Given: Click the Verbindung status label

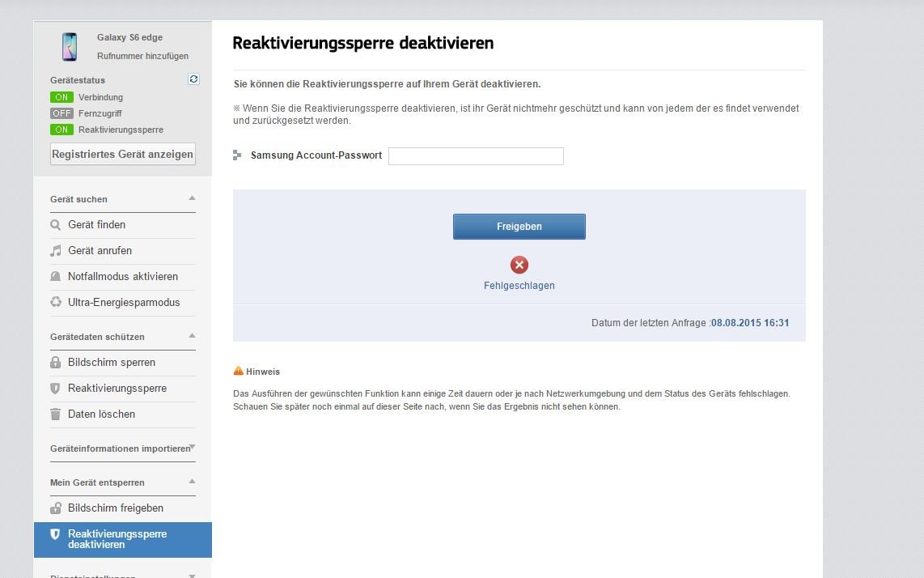Looking at the screenshot, I should [x=101, y=97].
